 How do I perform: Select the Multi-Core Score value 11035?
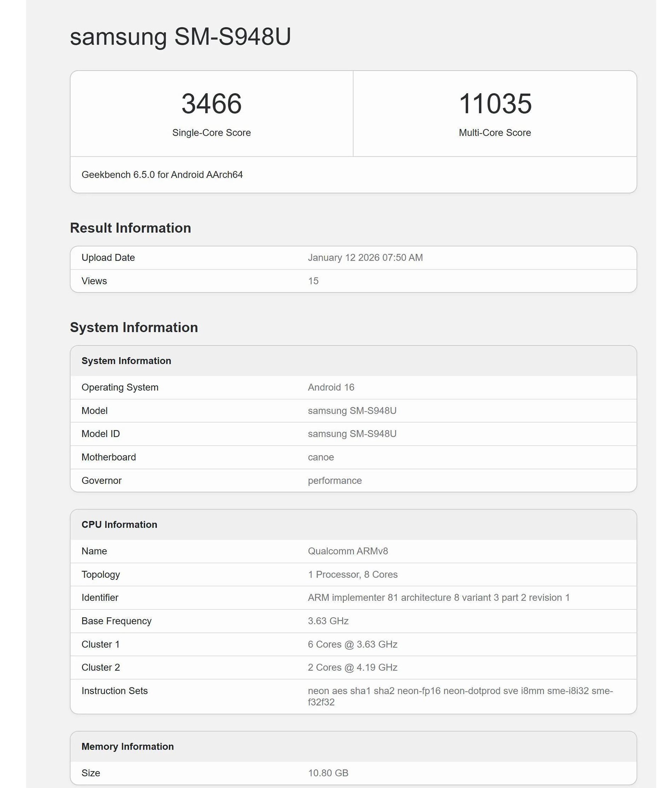tap(494, 104)
